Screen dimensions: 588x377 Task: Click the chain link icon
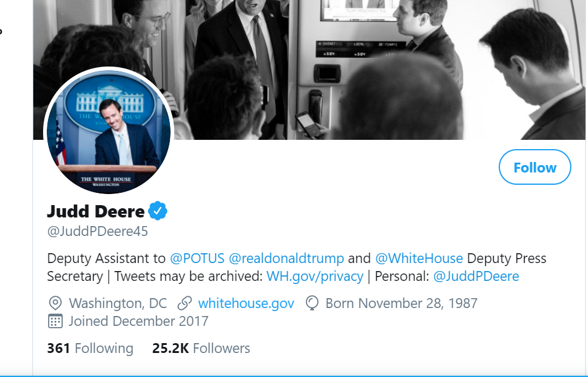pos(184,303)
